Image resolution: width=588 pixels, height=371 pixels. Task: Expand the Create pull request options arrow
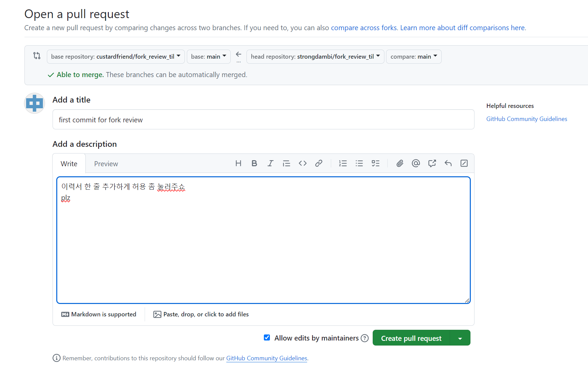tap(460, 338)
